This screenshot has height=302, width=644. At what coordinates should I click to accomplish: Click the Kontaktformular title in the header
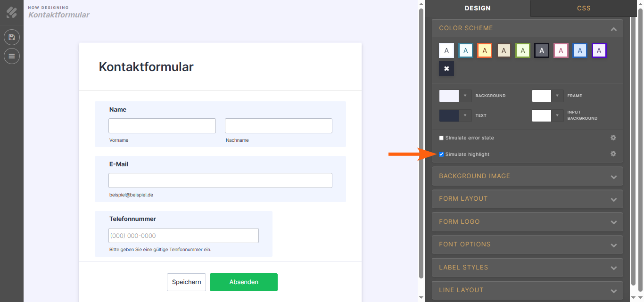[59, 15]
